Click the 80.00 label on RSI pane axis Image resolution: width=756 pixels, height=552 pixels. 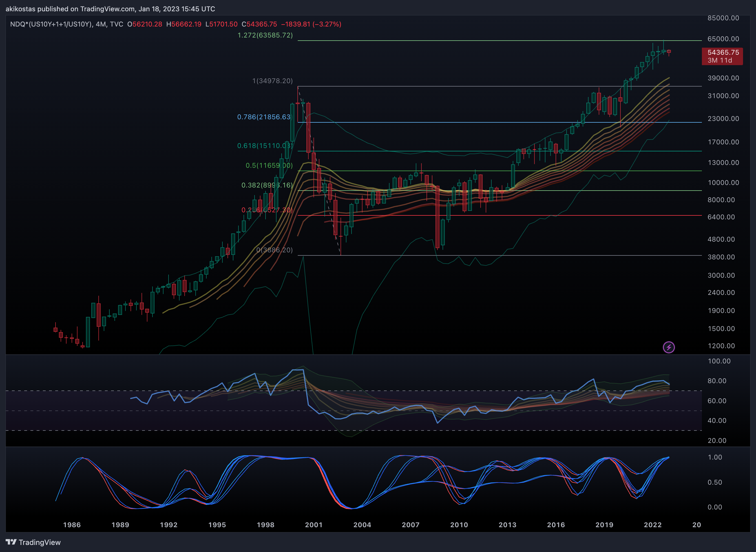click(x=717, y=381)
